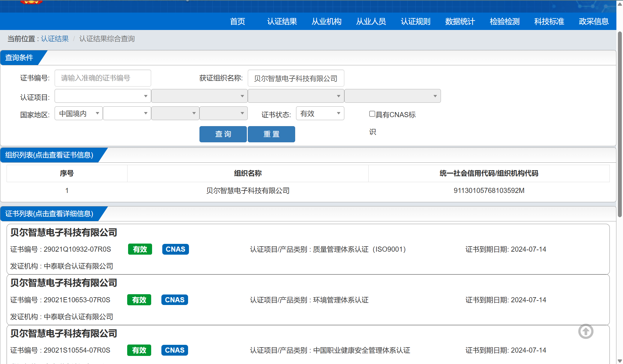Click row number 1 in the 组织列表
The height and width of the screenshot is (364, 623).
tap(67, 191)
